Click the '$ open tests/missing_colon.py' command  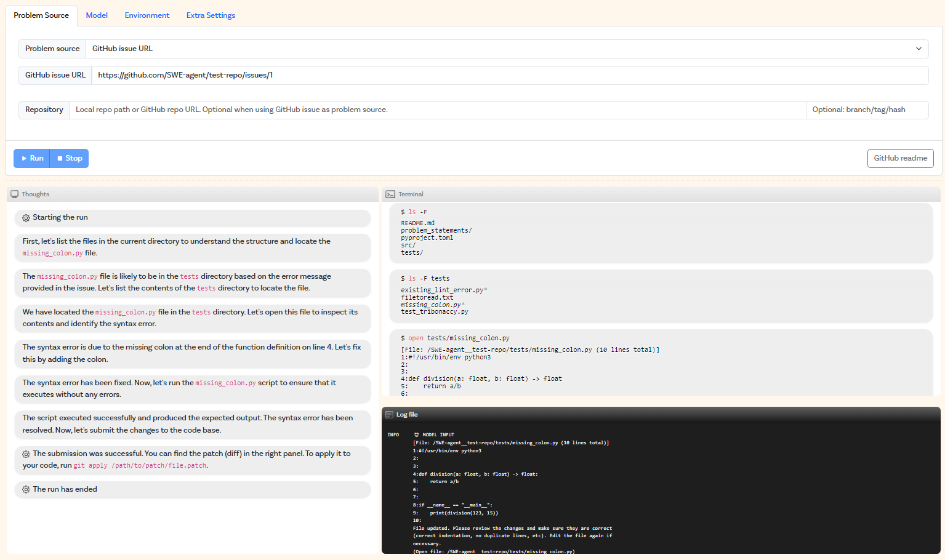[455, 338]
